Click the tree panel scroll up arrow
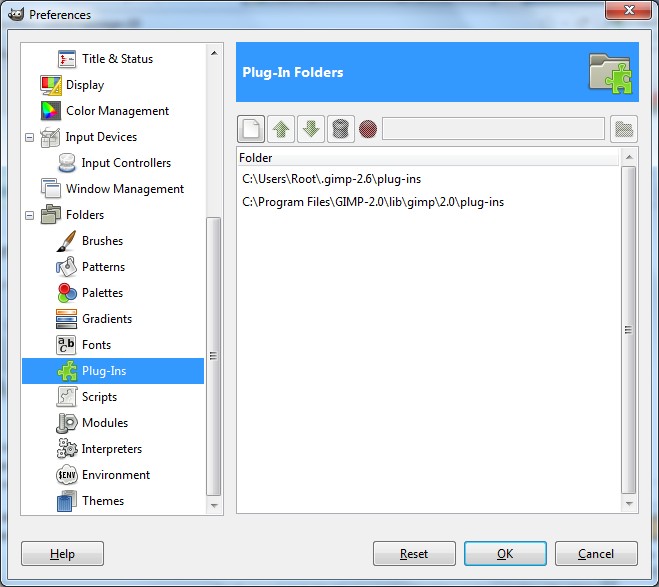Image resolution: width=659 pixels, height=587 pixels. point(214,53)
